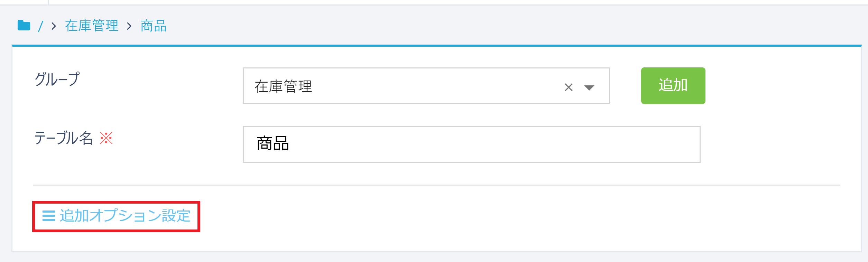
Task: Click the root slash breadcrumb link
Action: [x=40, y=26]
